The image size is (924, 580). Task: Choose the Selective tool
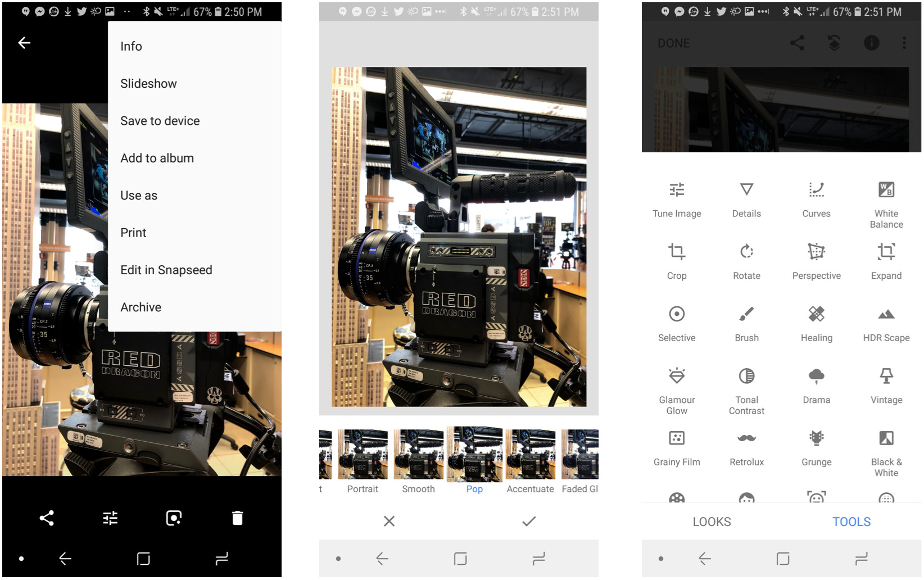pos(677,324)
